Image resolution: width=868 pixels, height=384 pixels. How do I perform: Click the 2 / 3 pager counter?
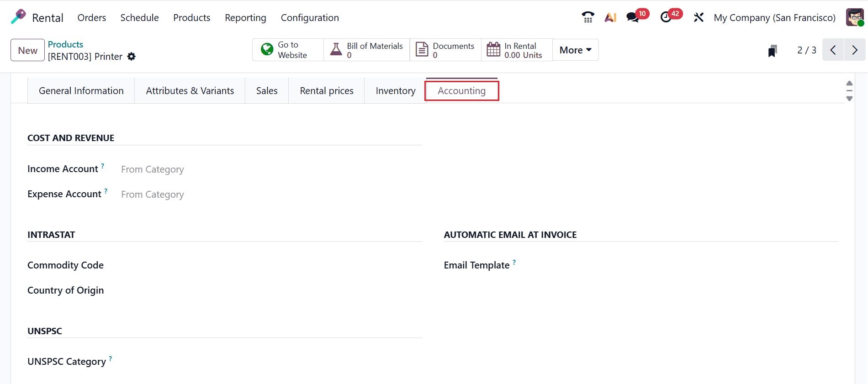(807, 50)
